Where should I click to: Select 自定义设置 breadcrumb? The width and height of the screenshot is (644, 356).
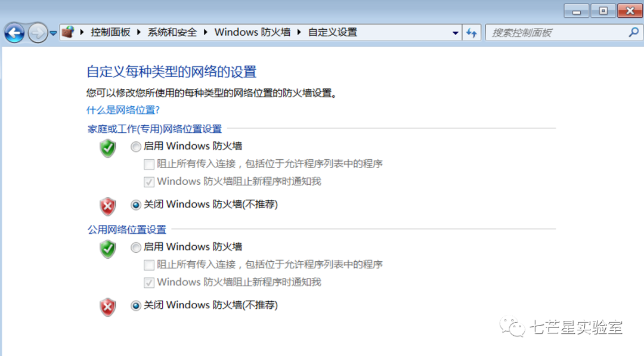pyautogui.click(x=333, y=32)
